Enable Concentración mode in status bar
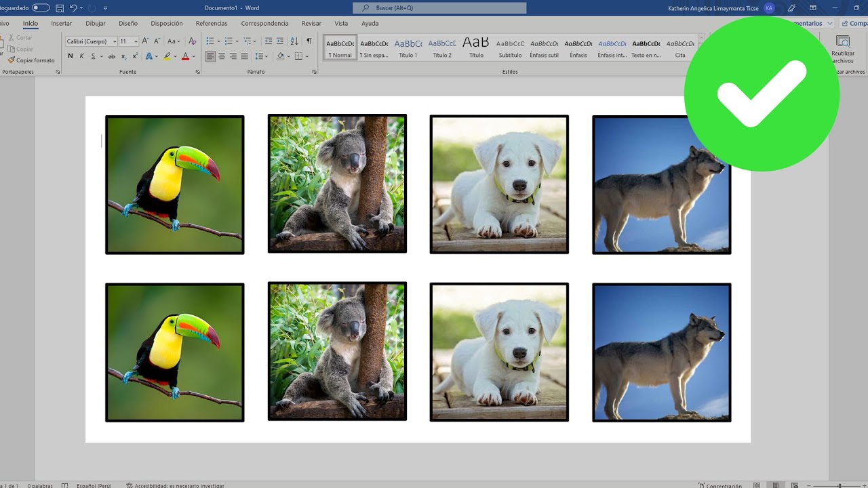Viewport: 868px width, 488px height. tap(720, 485)
